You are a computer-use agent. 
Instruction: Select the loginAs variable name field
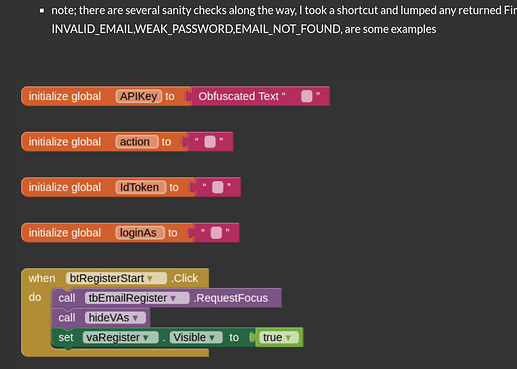(x=140, y=232)
